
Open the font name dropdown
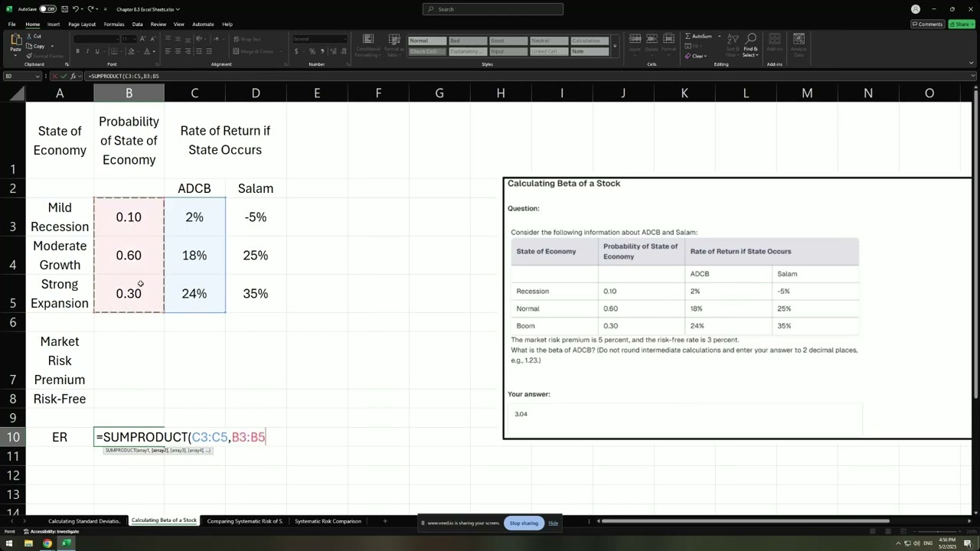pyautogui.click(x=118, y=39)
